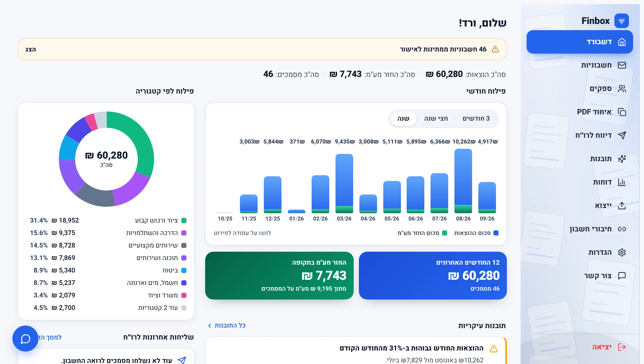
Task: Open the דשבורד home icon
Action: (x=622, y=42)
